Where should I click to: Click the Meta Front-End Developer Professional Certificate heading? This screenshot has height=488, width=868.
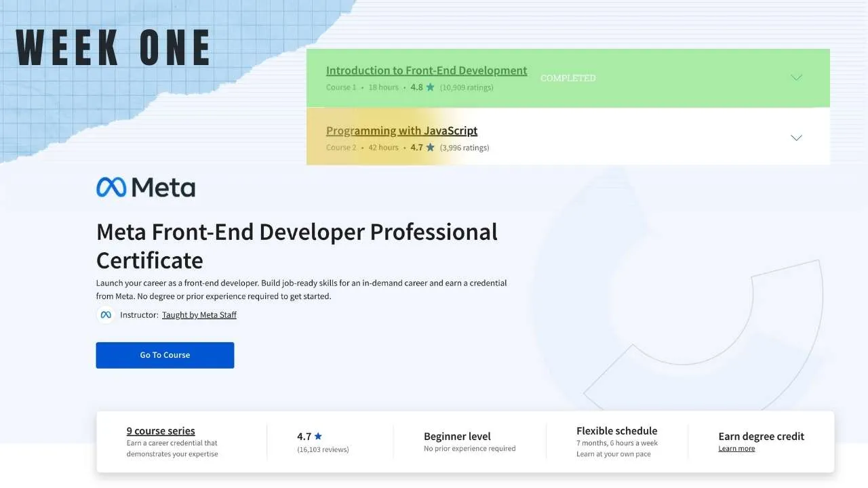pos(297,246)
